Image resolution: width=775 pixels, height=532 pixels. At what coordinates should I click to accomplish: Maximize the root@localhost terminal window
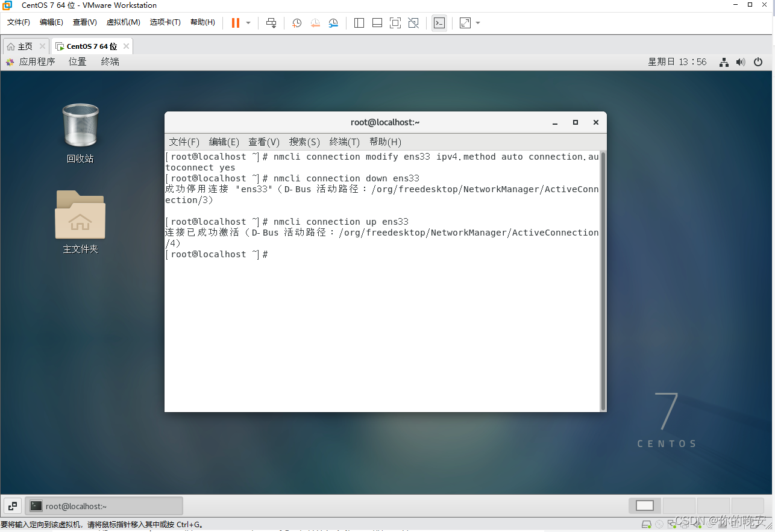click(576, 122)
